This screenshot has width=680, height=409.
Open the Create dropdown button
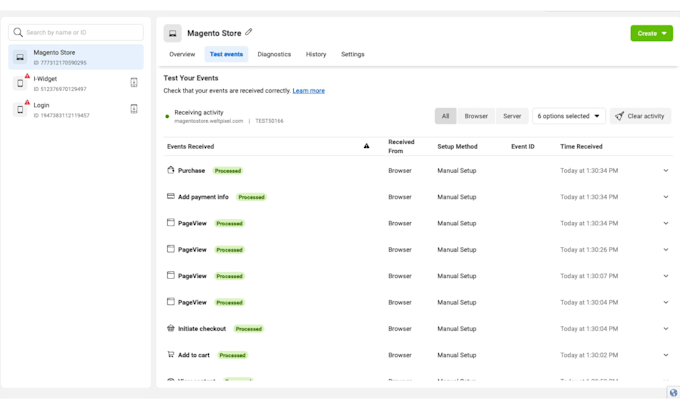651,33
